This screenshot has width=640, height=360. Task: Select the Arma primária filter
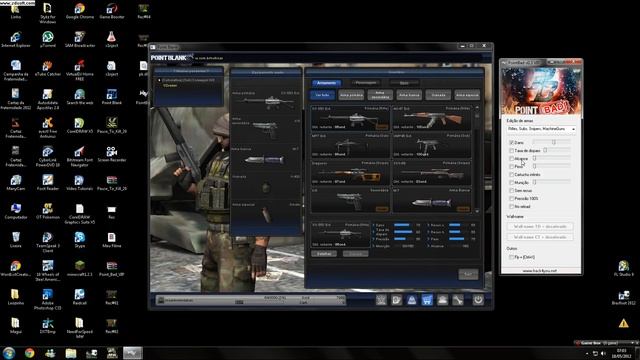coord(351,95)
